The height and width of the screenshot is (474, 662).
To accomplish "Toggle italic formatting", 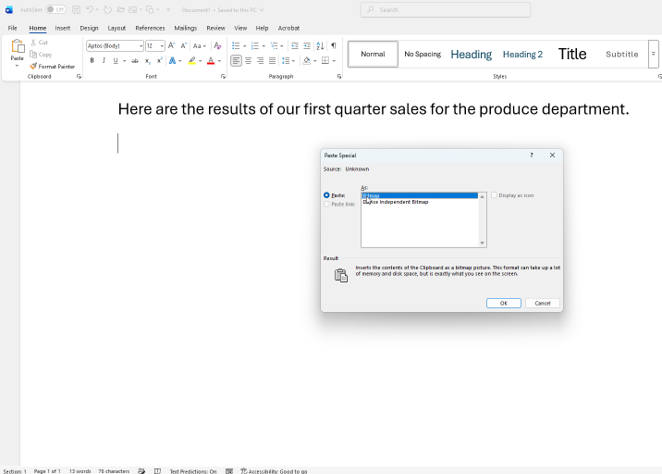I will (104, 61).
